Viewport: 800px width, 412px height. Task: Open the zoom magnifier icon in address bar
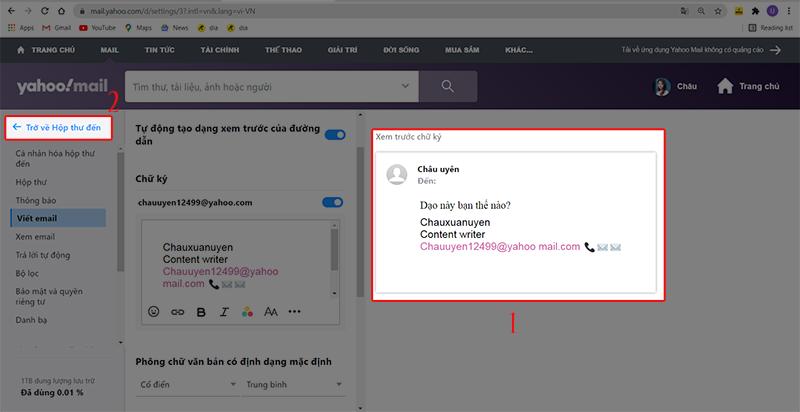(702, 11)
